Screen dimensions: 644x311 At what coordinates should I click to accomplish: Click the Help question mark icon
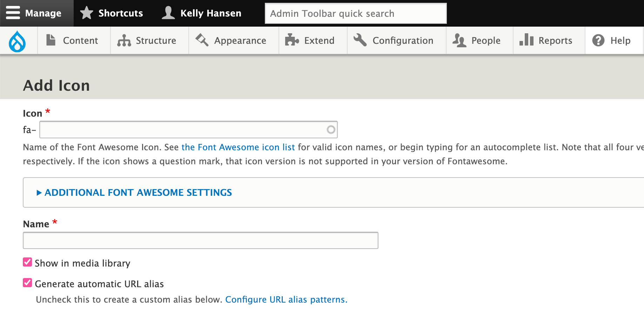coord(598,41)
